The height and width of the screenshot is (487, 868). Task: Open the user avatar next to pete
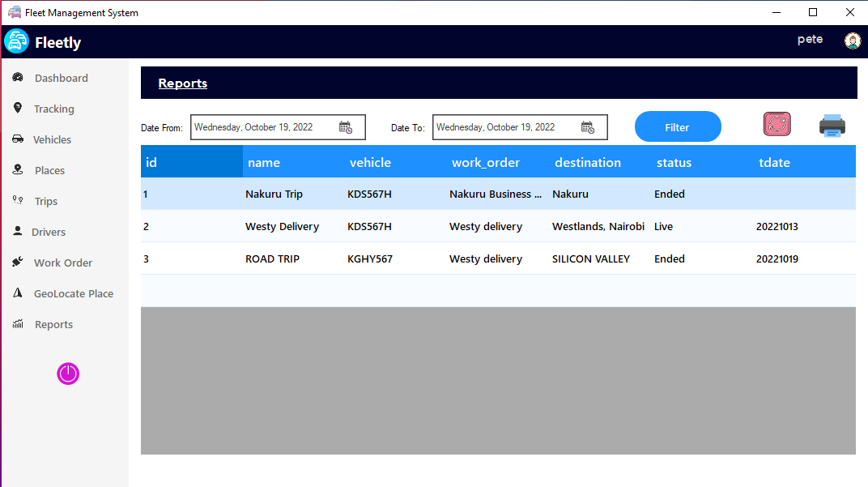853,40
